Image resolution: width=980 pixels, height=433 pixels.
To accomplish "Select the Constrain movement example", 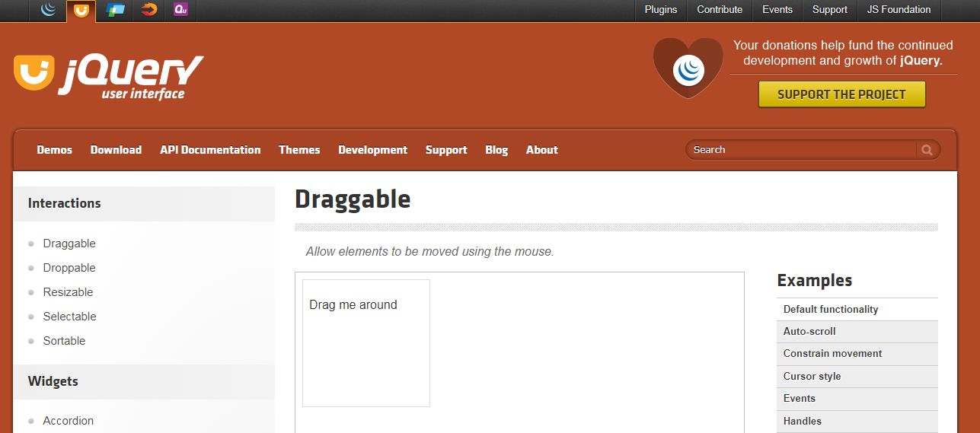I will click(857, 354).
